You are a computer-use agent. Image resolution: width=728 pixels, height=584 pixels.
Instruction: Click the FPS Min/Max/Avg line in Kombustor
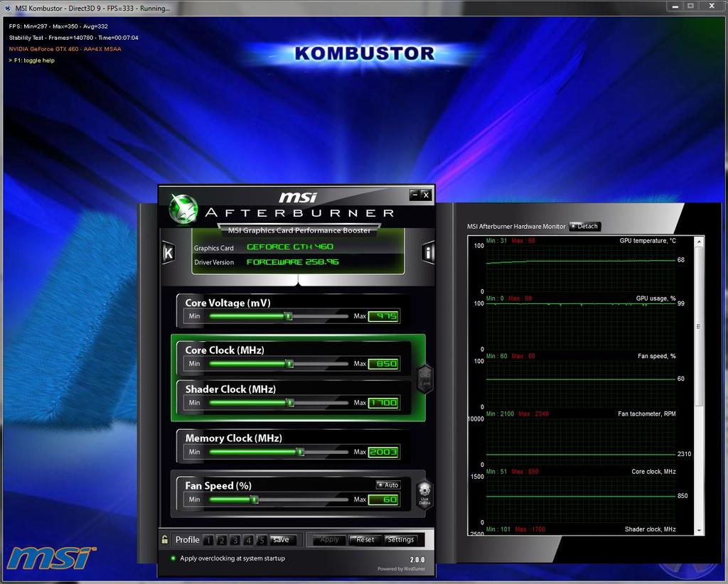[x=58, y=26]
